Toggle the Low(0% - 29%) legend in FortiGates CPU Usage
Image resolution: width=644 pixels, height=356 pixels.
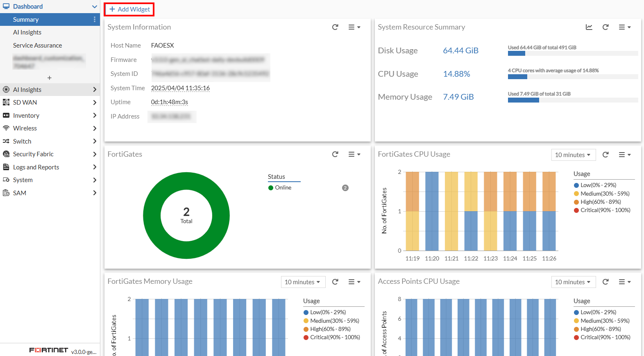(598, 185)
